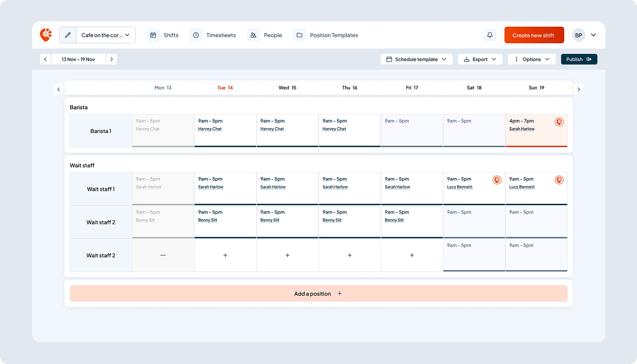Click the Options three-dot icon

coord(516,59)
